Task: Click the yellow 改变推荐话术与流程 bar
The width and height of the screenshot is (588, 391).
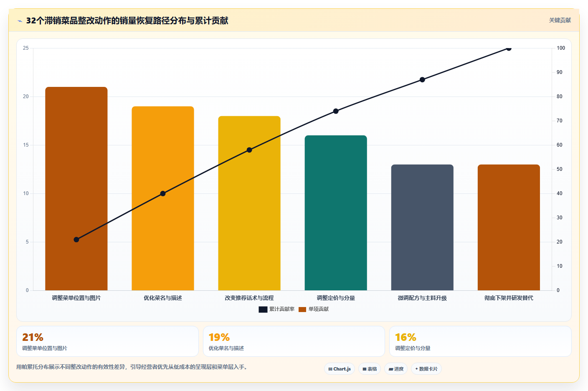Action: coord(249,203)
